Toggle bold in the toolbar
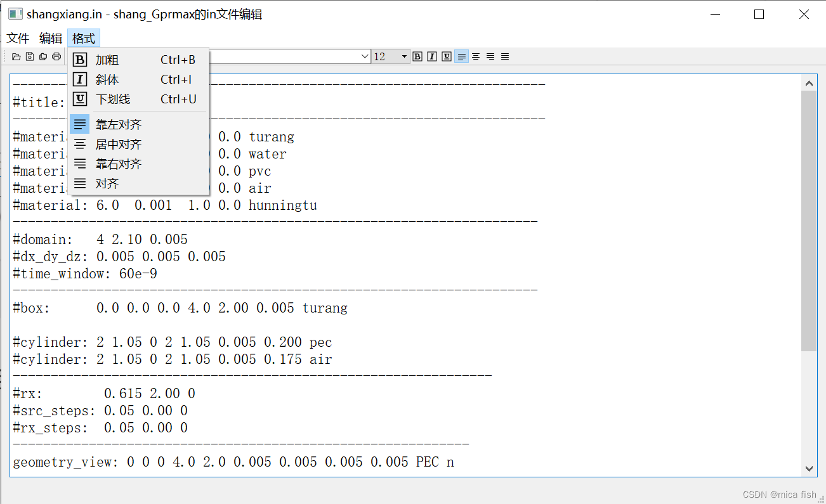This screenshot has width=826, height=504. [417, 56]
